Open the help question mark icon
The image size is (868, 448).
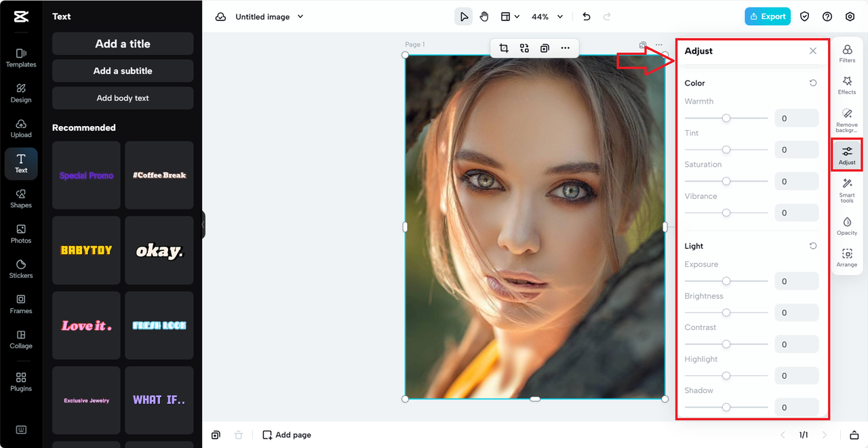point(827,17)
